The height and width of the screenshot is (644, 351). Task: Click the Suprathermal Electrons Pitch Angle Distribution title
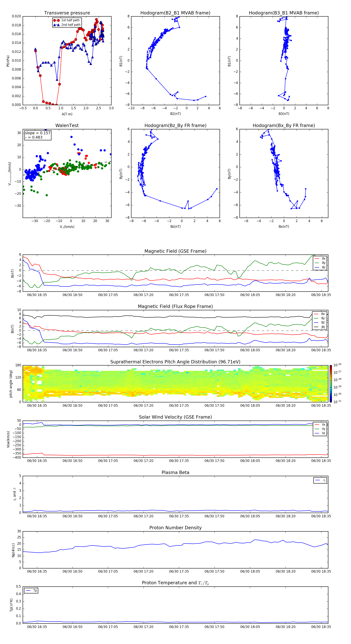(x=175, y=362)
